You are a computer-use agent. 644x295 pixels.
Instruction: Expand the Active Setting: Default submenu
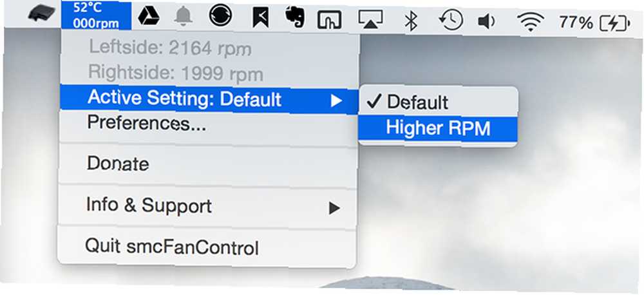[209, 99]
